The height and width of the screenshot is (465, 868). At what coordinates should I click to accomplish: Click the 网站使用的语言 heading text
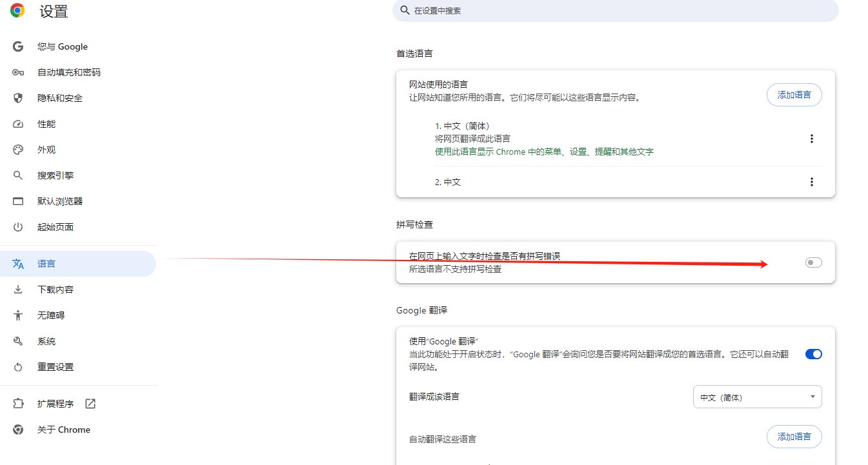coord(438,84)
